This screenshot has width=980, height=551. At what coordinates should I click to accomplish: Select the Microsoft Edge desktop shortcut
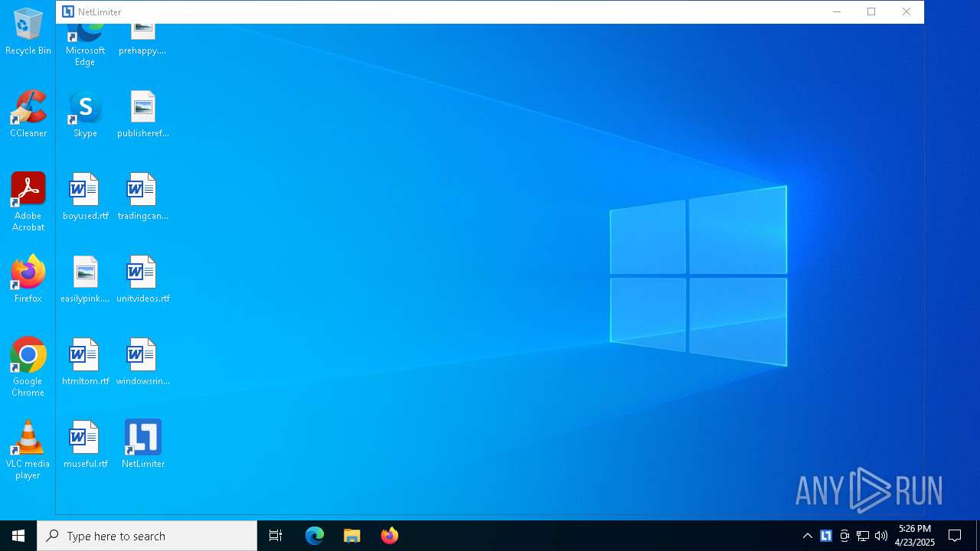(85, 44)
